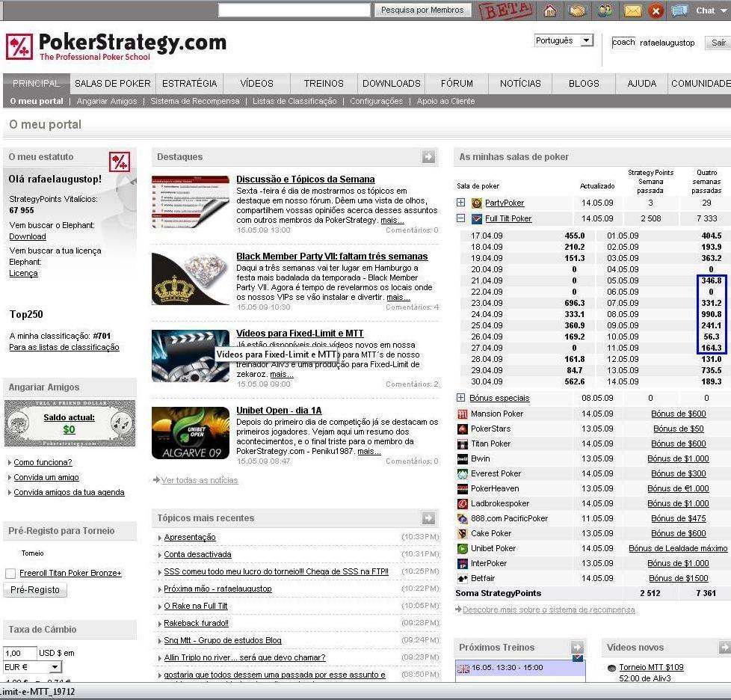
Task: Click the Full Tilt Poker room icon
Action: (476, 218)
